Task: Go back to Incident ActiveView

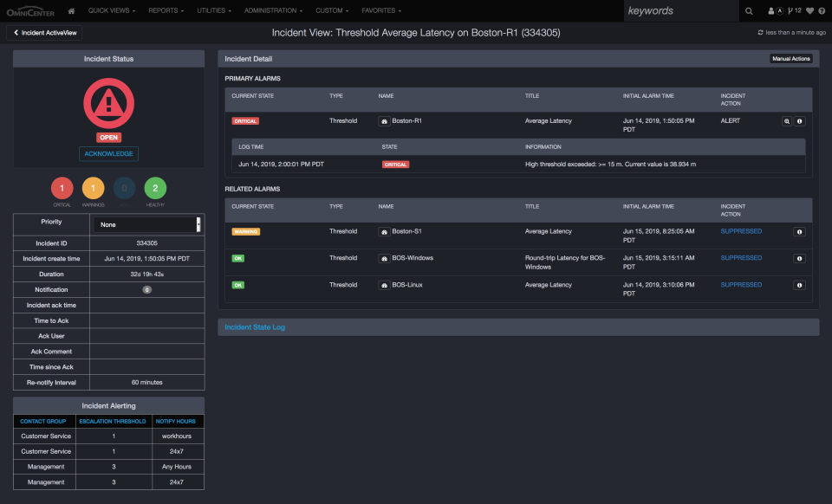Action: click(x=44, y=33)
